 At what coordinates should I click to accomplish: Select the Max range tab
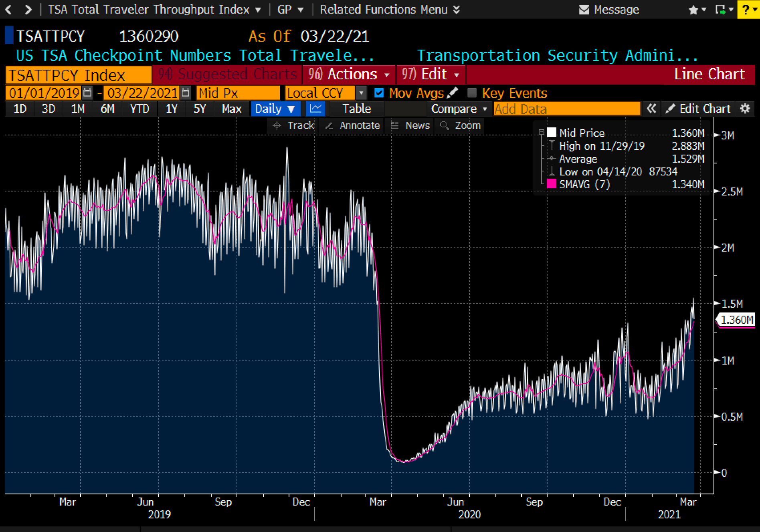[x=232, y=109]
